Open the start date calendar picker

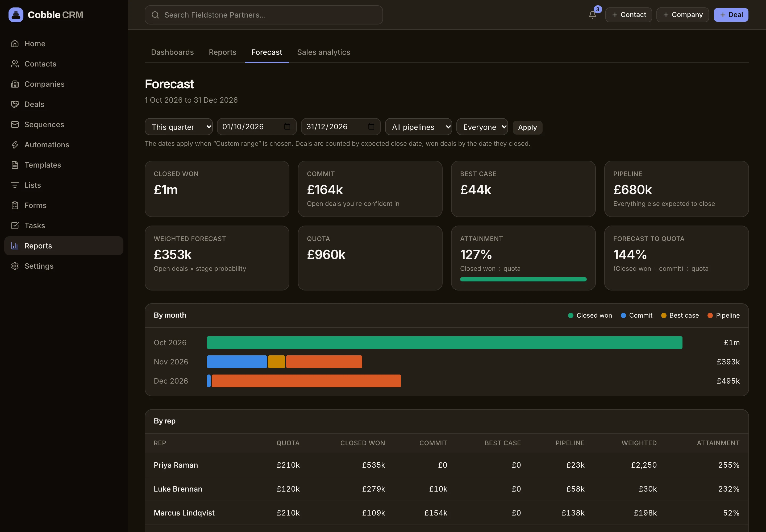coord(287,127)
